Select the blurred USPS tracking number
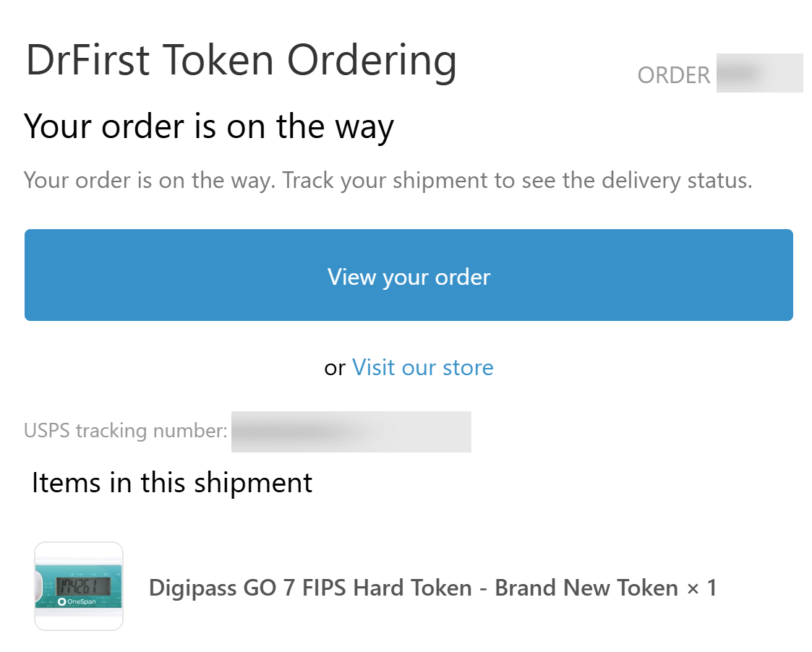The width and height of the screenshot is (812, 652). tap(351, 432)
